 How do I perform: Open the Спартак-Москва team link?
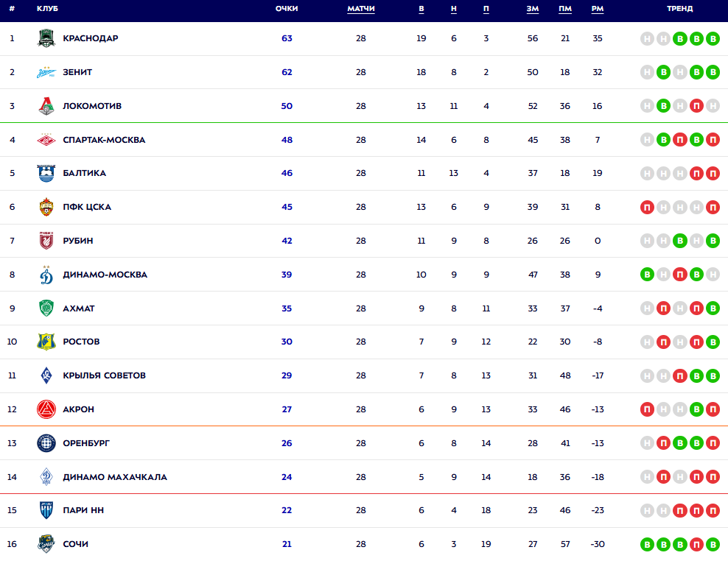(x=104, y=140)
